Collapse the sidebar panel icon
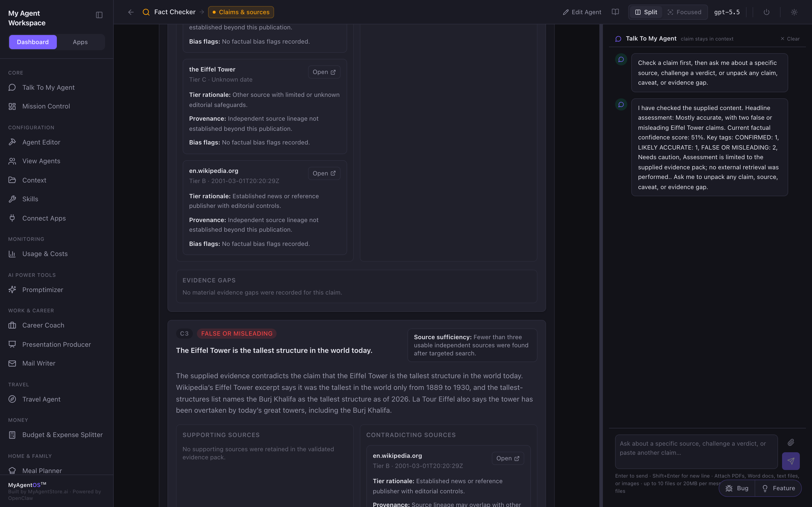 pos(99,15)
